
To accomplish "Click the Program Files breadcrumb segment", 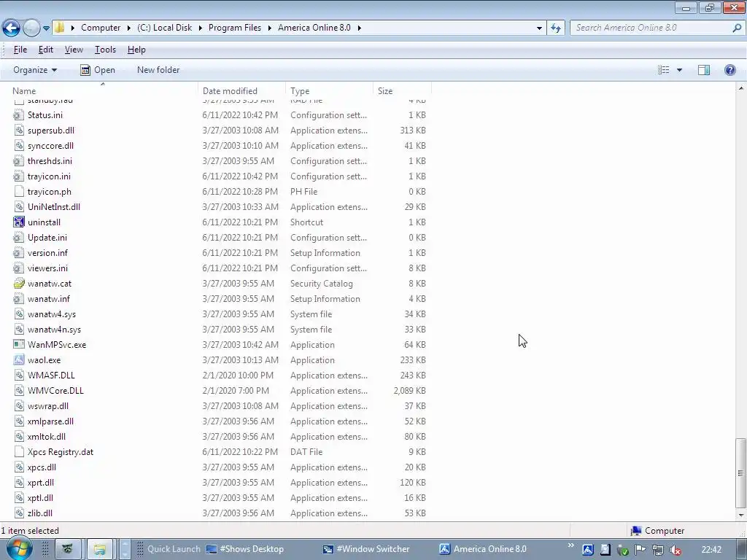I will (x=235, y=28).
